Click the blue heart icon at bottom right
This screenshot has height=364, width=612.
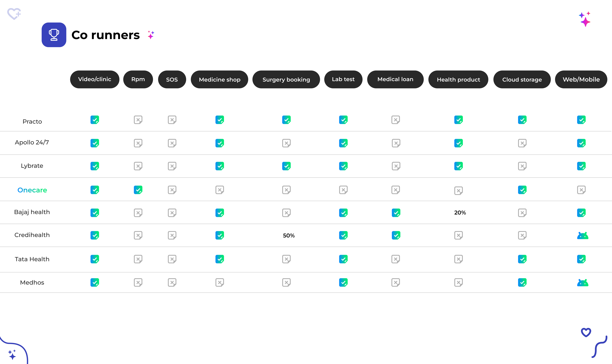(586, 332)
